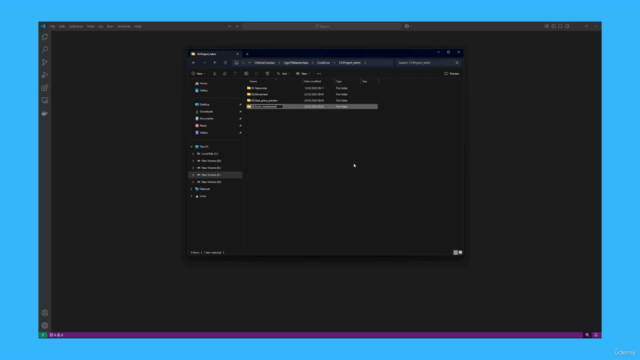Open the See more (...) toolbar menu
Image resolution: width=640 pixels, height=360 pixels.
click(x=319, y=74)
